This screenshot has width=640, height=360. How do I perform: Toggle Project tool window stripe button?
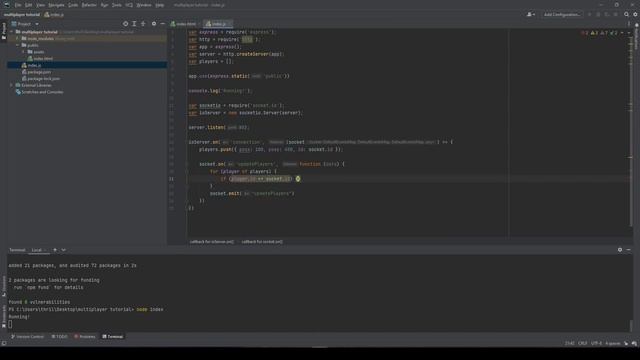[x=4, y=31]
